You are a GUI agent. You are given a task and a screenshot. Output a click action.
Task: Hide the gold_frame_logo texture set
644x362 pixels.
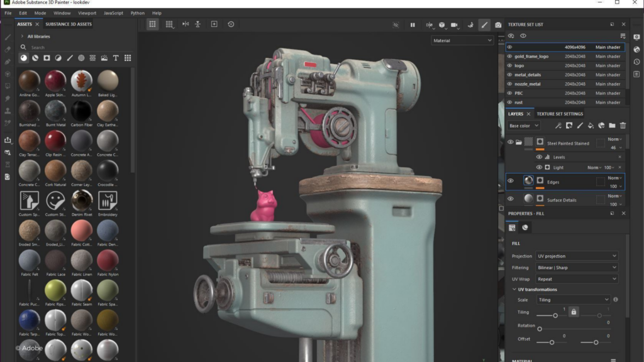click(509, 56)
